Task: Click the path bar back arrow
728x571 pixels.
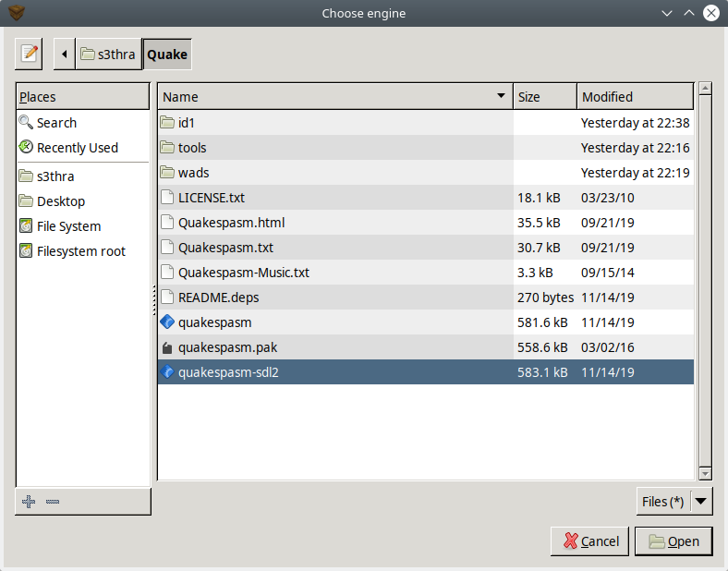Action: (x=65, y=55)
